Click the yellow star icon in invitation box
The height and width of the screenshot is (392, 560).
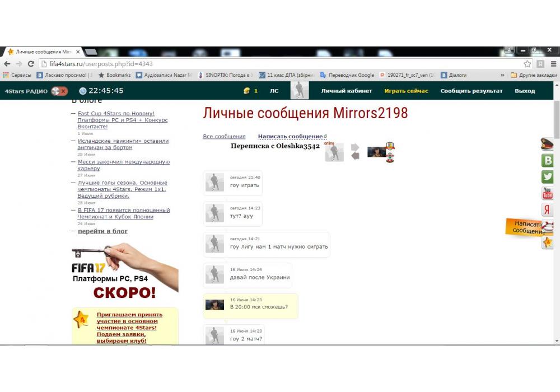click(x=82, y=320)
